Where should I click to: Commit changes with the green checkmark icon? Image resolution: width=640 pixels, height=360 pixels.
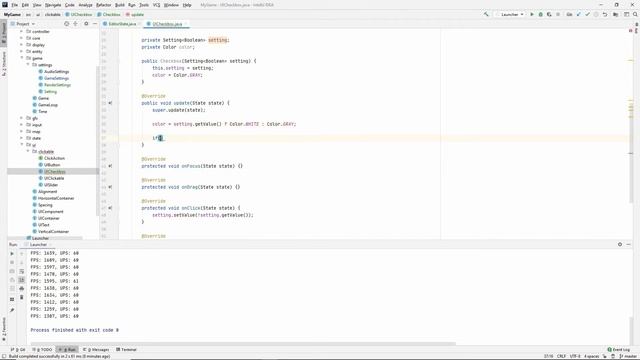tap(587, 14)
